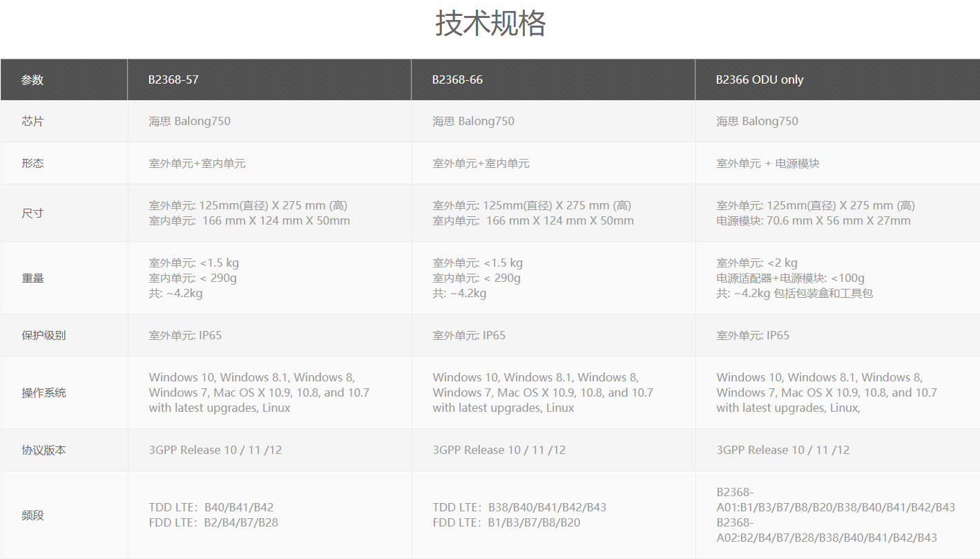Select 3GPP Release 10 / 11 /12 under B2368-57

pos(215,450)
